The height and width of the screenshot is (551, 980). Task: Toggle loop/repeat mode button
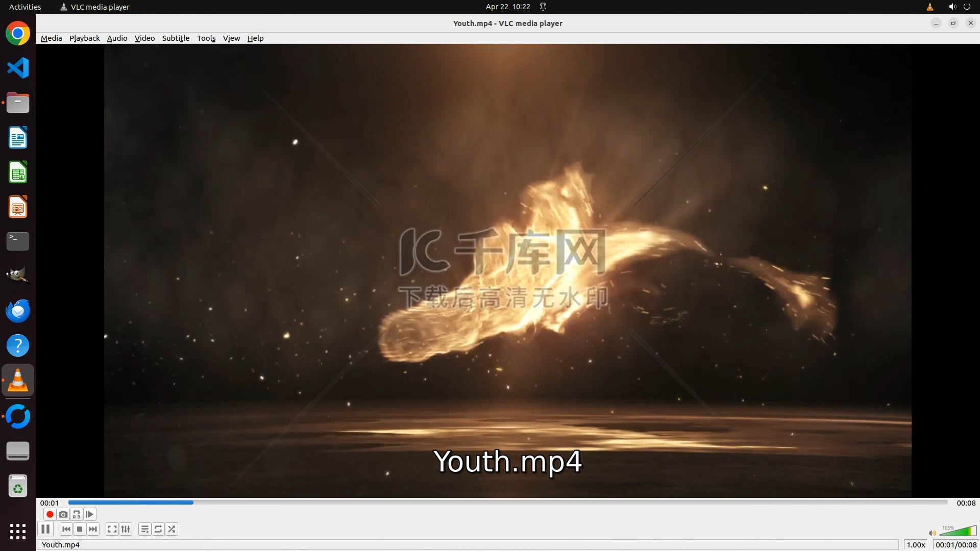(158, 529)
